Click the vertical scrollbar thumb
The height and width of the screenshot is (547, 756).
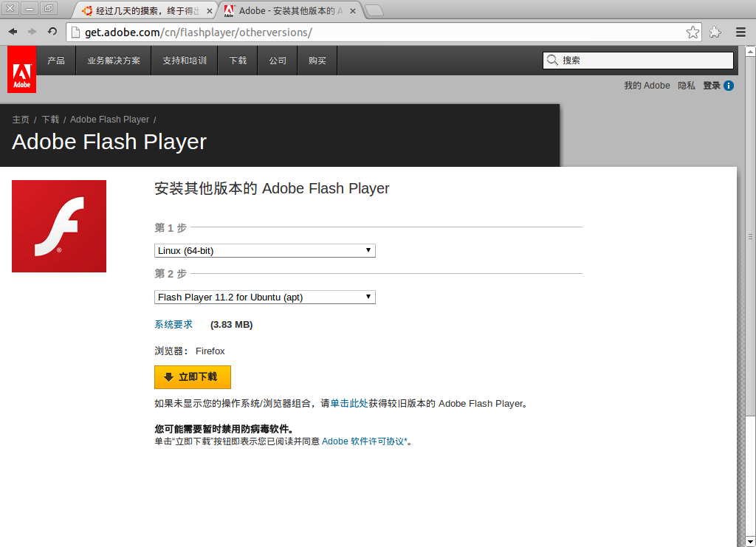(750, 236)
